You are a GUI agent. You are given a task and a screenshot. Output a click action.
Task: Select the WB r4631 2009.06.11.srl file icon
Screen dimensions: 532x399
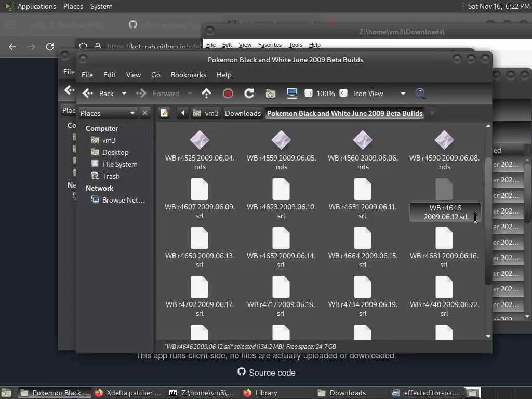point(363,189)
